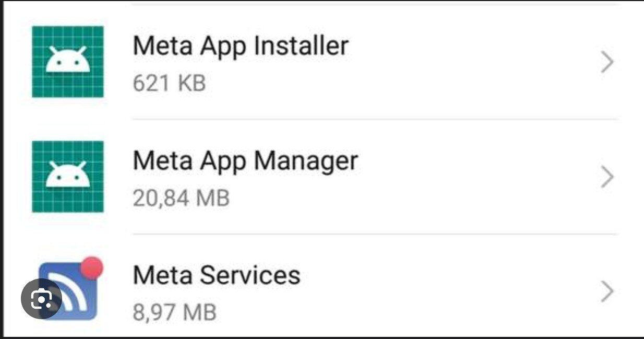Expand Meta App Installer details chevron
Viewport: 644px width, 339px height.
tap(606, 63)
